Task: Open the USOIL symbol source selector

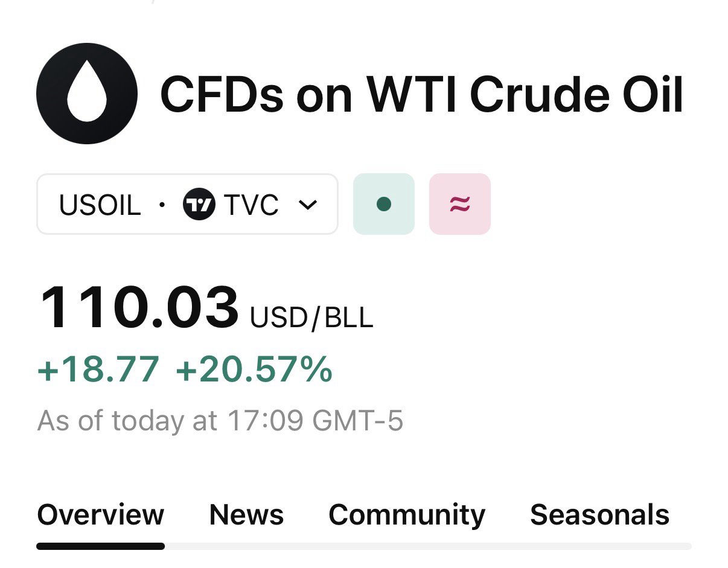Action: (187, 204)
